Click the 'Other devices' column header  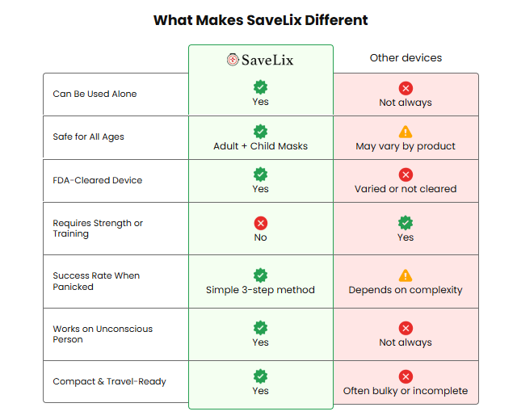point(406,58)
